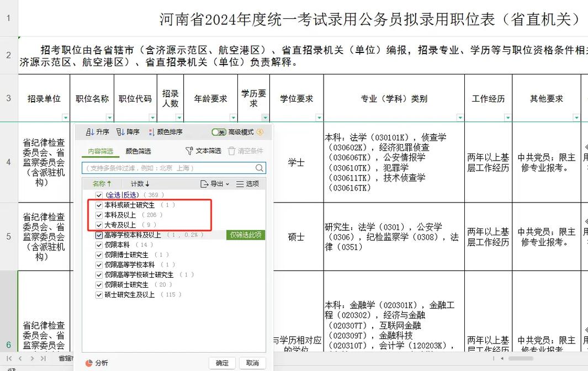Open filter dropdown for 年龄要求 column

click(x=233, y=118)
